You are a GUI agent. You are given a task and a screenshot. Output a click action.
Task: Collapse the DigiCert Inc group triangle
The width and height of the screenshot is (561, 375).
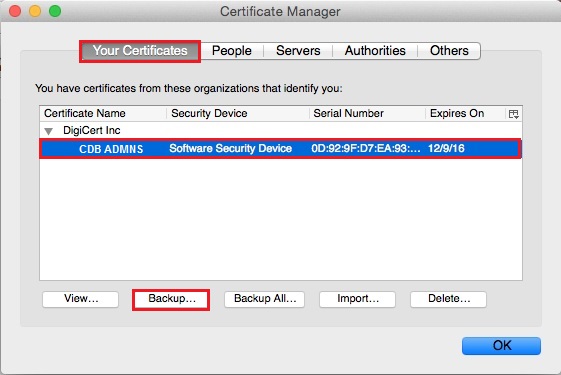(49, 131)
